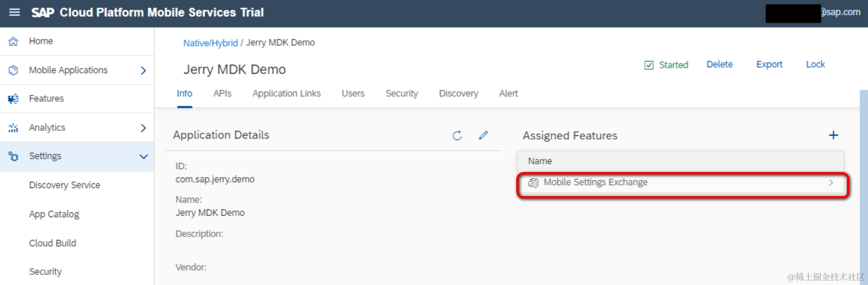Click the Mobile Applications cube icon
868x285 pixels.
14,70
